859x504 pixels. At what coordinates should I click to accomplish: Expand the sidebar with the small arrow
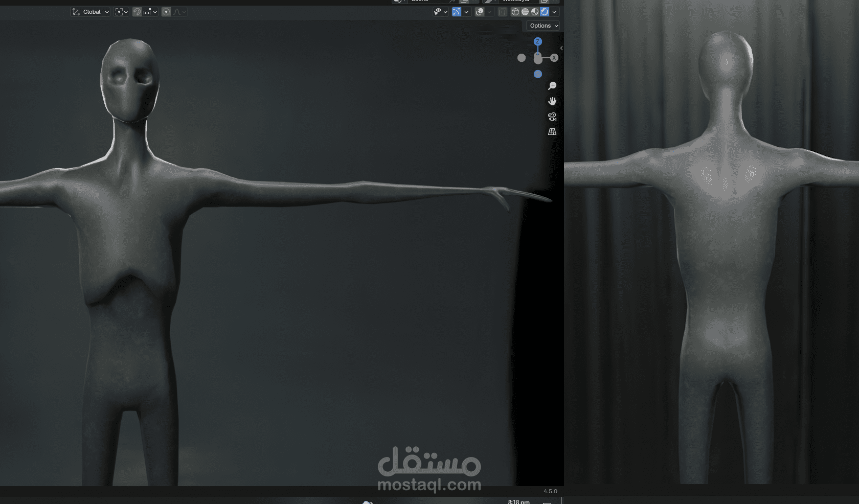coord(561,48)
